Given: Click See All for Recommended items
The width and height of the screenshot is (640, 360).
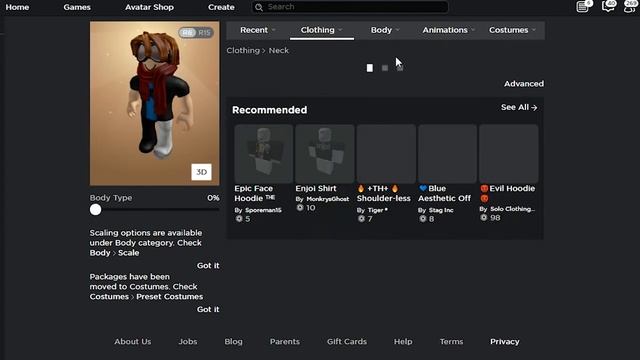Looking at the screenshot, I should [519, 107].
